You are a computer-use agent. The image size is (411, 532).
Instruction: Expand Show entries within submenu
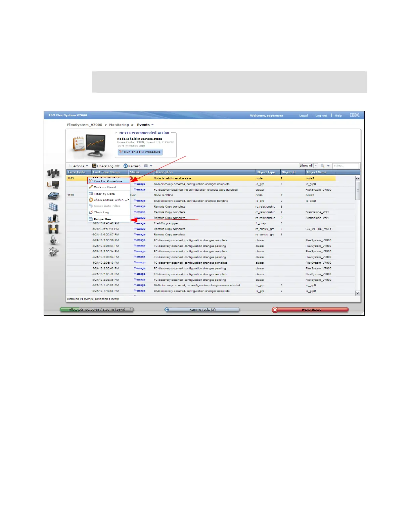(109, 200)
